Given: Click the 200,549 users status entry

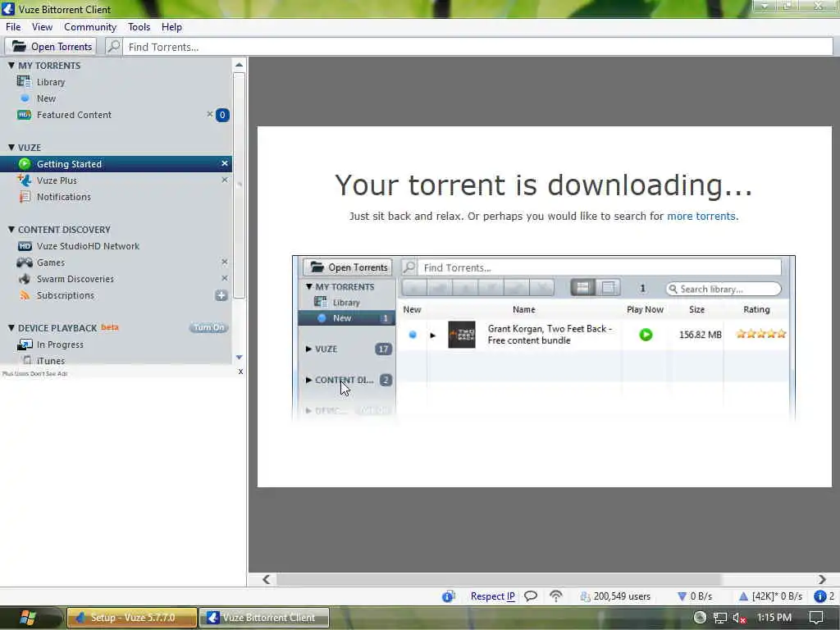Looking at the screenshot, I should (615, 596).
